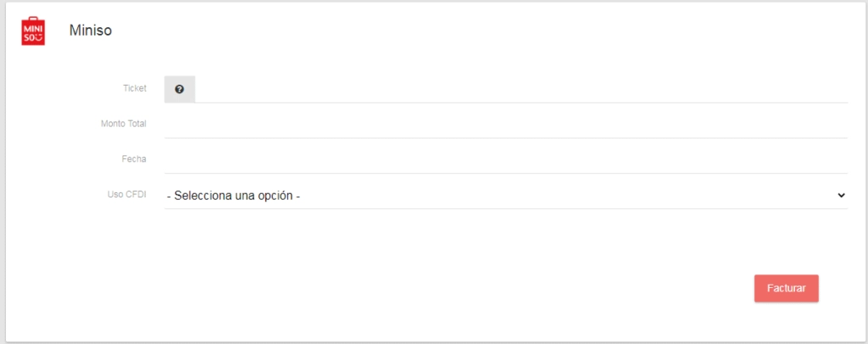Click the Ticket field label
Screen dimensions: 868x344
(134, 88)
